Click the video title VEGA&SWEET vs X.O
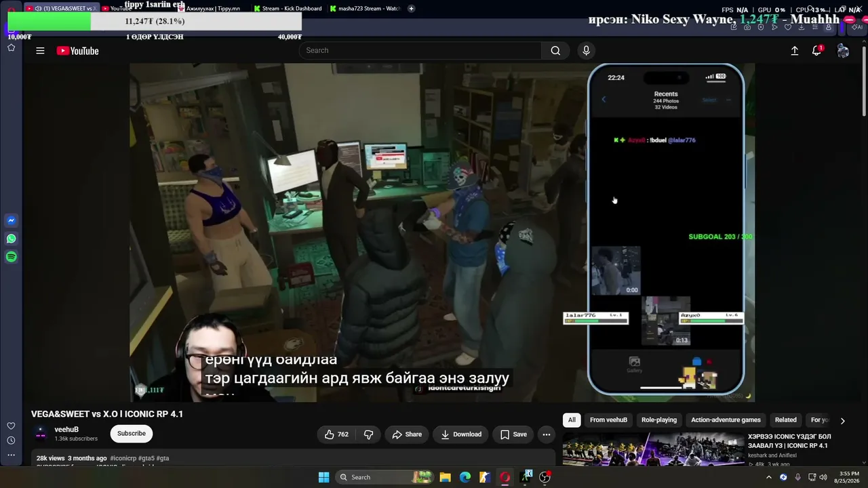 click(107, 414)
